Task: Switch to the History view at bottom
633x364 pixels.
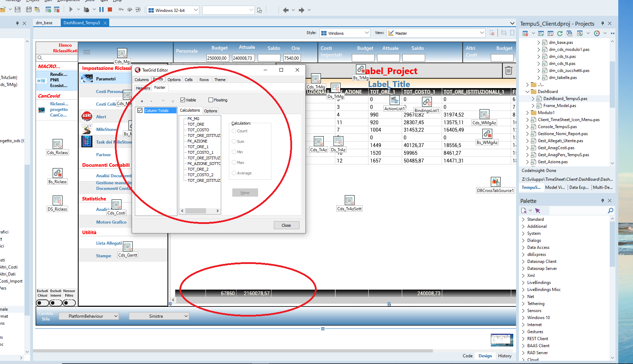Action: pyautogui.click(x=505, y=356)
